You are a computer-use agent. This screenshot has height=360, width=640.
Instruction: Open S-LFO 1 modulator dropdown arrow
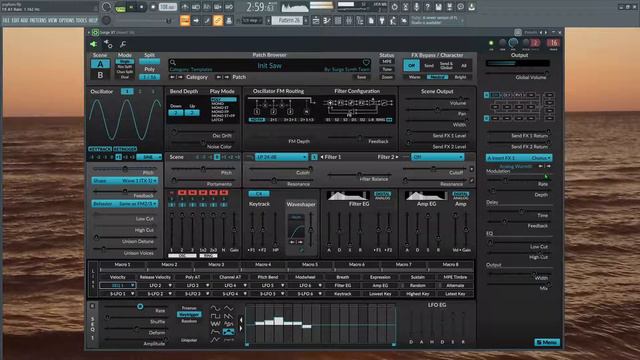click(x=133, y=293)
